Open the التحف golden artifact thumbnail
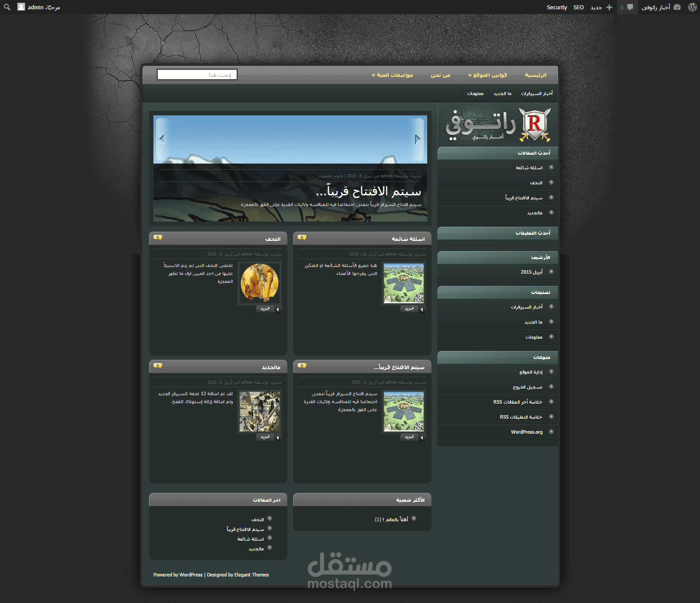Screen dimensions: 700x603 coord(260,283)
